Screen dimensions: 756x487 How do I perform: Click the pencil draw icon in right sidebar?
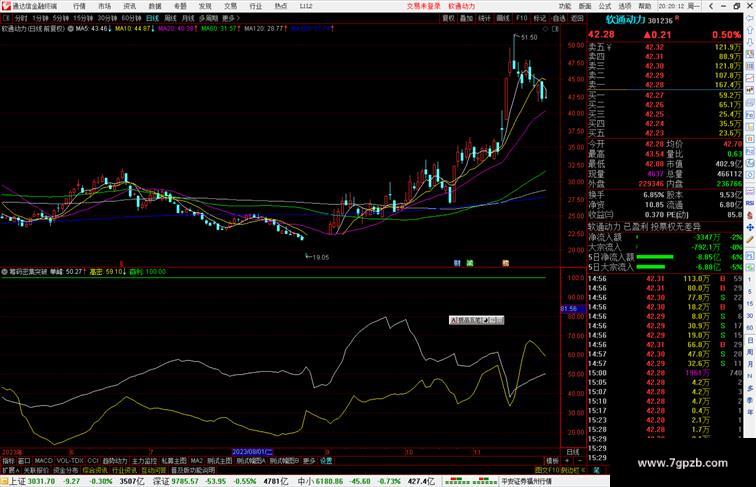pyautogui.click(x=750, y=239)
